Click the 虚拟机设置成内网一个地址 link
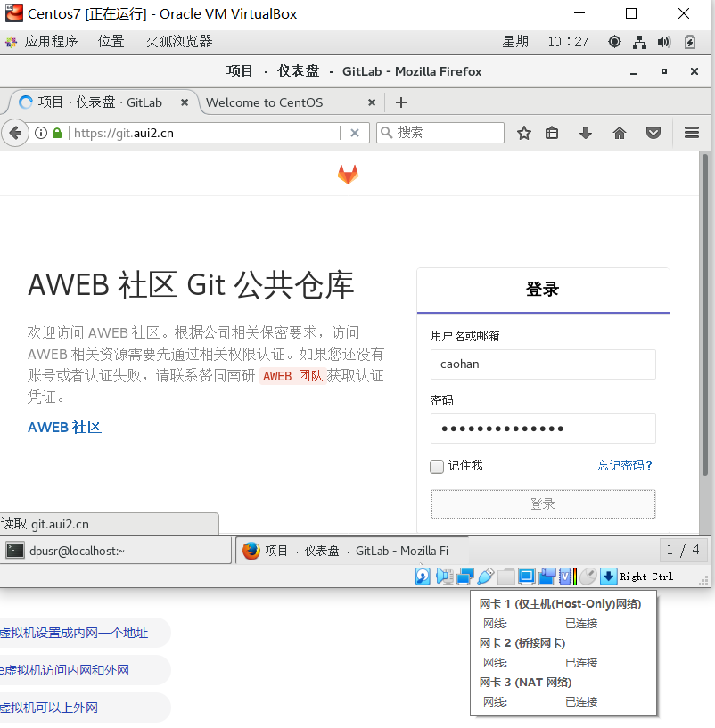The height and width of the screenshot is (728, 715). [74, 633]
